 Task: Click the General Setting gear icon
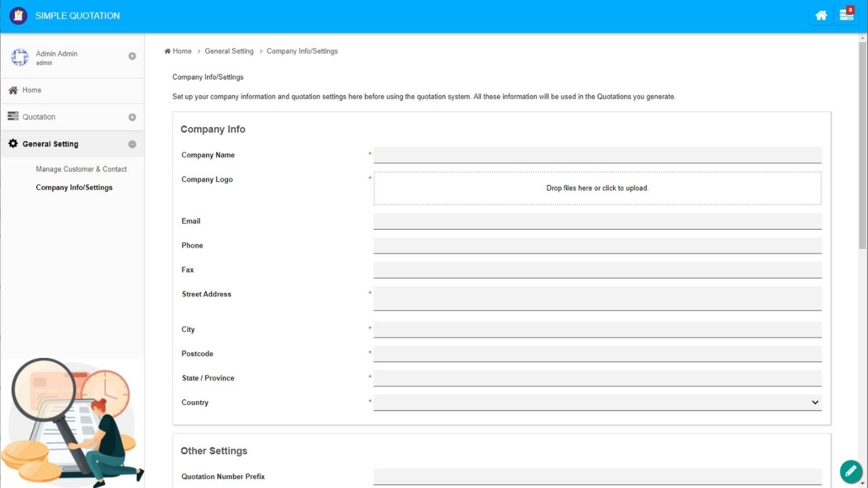pos(13,144)
